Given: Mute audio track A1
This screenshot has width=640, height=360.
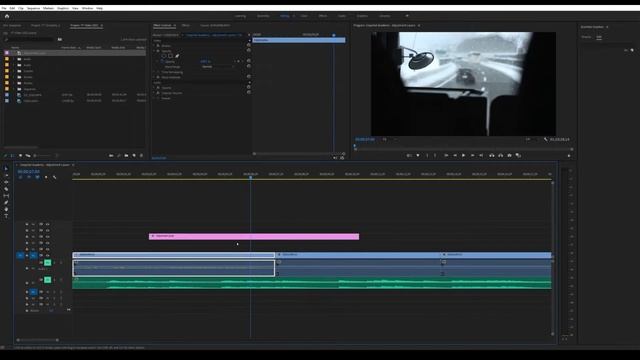Looking at the screenshot, I should point(48,262).
